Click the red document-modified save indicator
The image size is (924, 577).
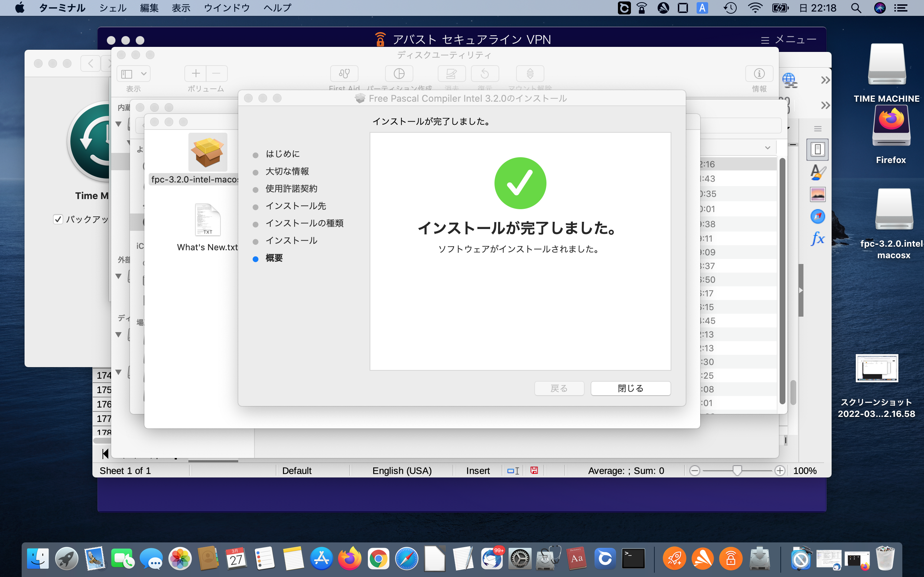(x=534, y=471)
